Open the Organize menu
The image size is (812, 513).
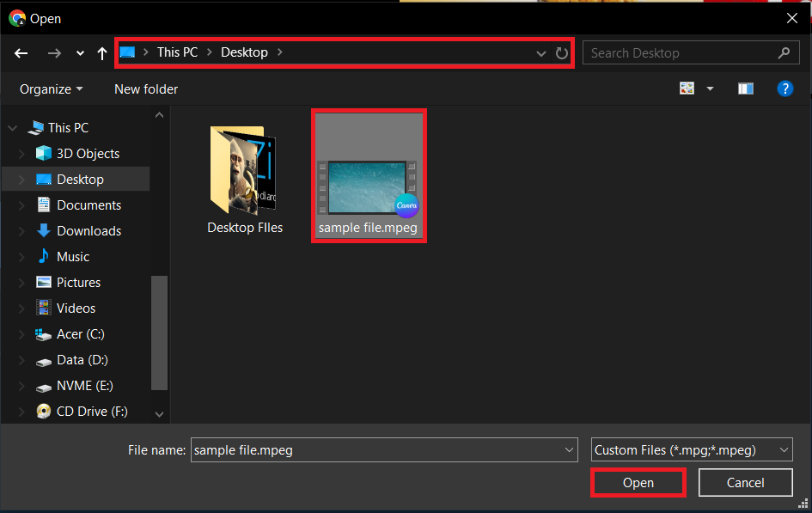49,89
